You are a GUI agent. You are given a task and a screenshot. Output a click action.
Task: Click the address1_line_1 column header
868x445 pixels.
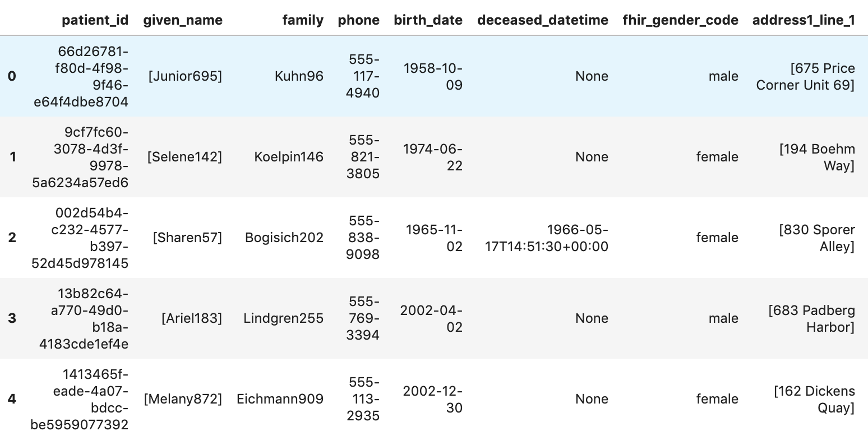(x=804, y=20)
